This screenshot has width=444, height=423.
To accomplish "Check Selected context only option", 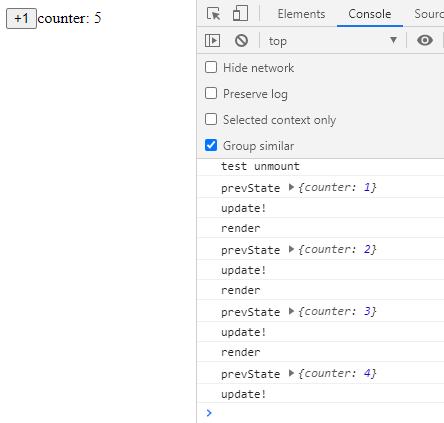I will (211, 119).
